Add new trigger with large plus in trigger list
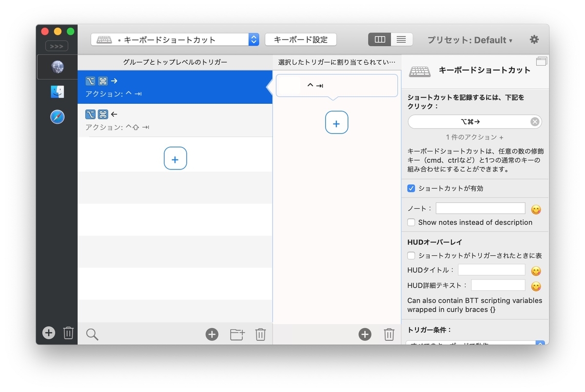Image resolution: width=585 pixels, height=392 pixels. (x=175, y=158)
